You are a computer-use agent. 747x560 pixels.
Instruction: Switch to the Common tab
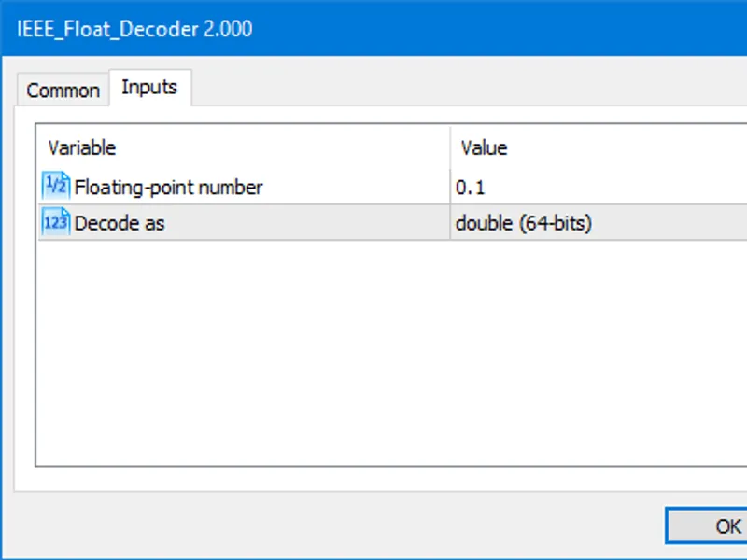(63, 90)
